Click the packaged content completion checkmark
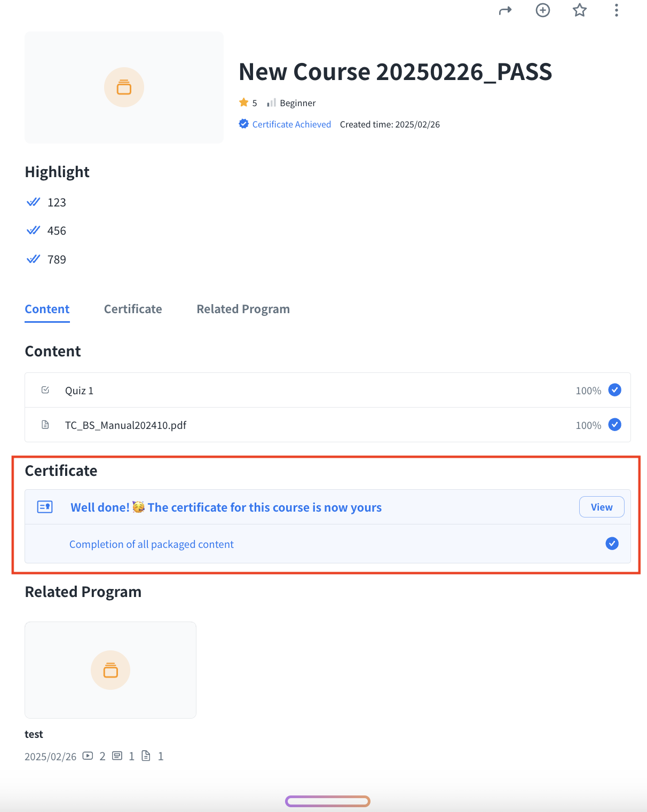The width and height of the screenshot is (647, 812). (612, 544)
